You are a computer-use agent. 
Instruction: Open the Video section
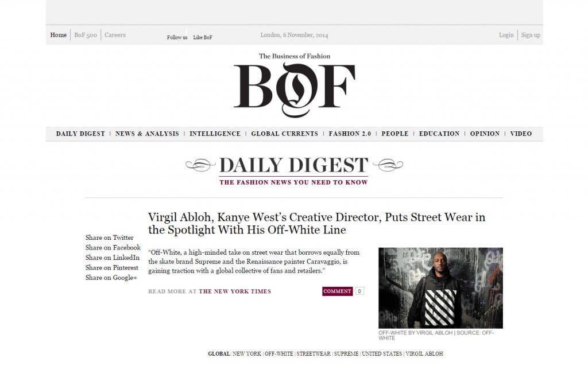[521, 134]
